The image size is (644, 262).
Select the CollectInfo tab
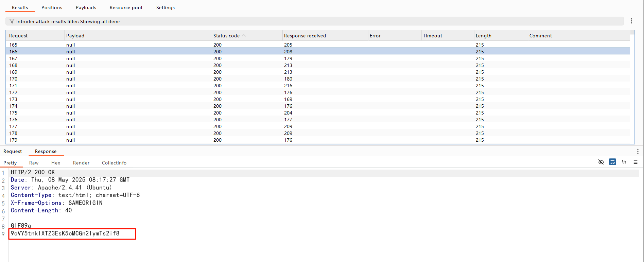pos(114,163)
